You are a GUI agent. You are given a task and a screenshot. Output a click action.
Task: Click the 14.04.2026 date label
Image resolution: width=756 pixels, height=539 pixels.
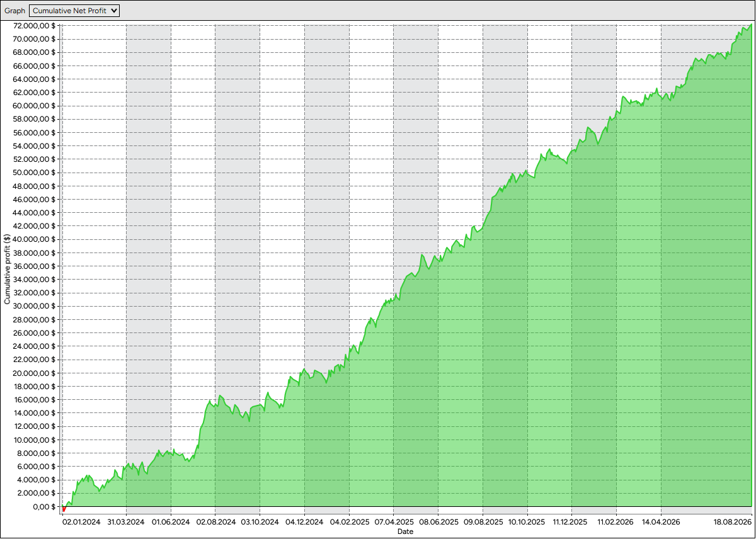tap(661, 522)
